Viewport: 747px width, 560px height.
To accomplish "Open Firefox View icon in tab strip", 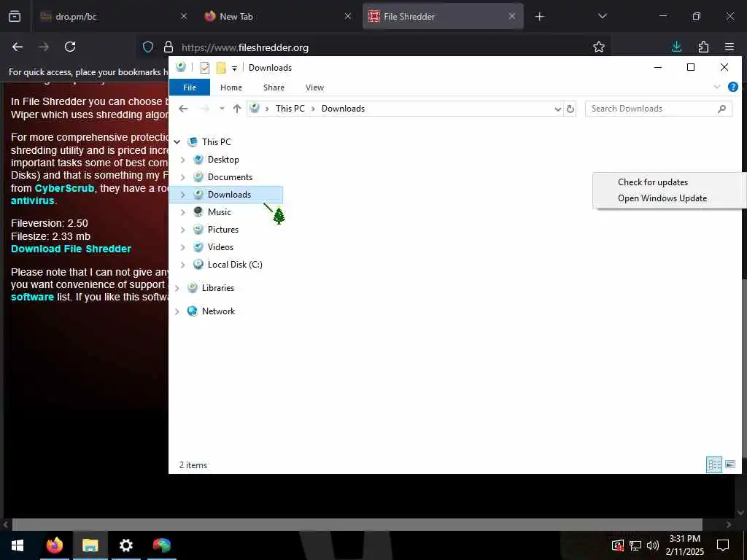I will click(x=15, y=16).
